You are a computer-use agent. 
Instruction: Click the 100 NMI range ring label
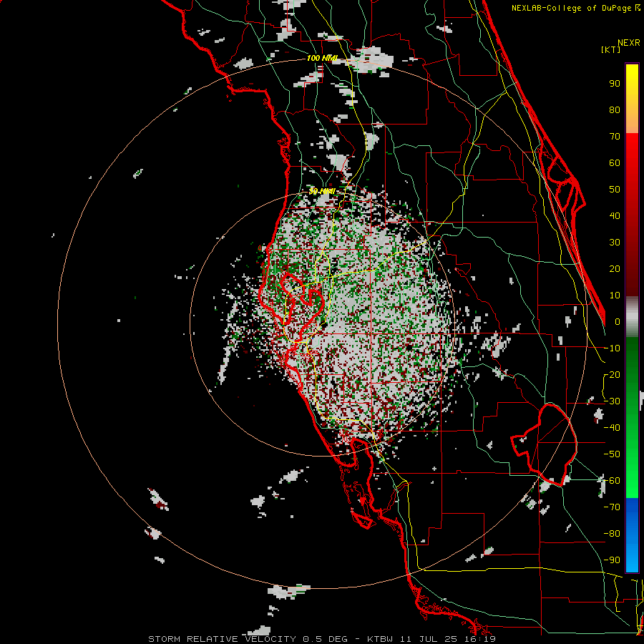pyautogui.click(x=321, y=59)
